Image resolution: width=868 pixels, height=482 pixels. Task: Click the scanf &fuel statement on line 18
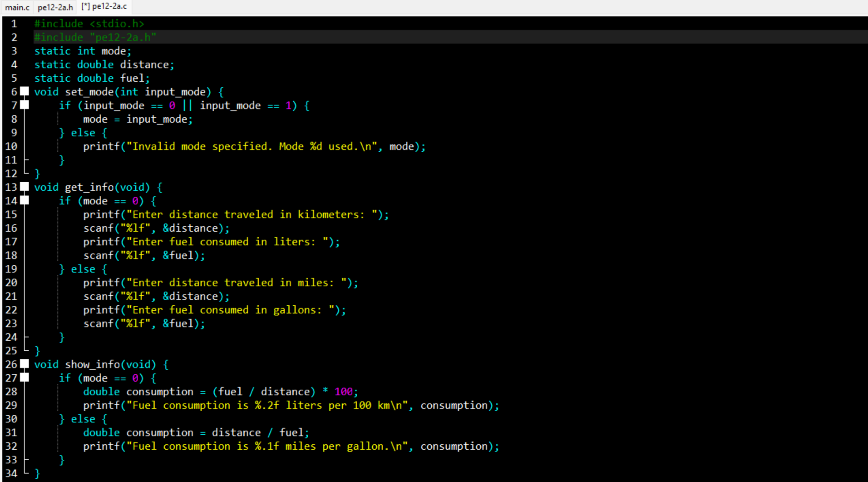(144, 255)
